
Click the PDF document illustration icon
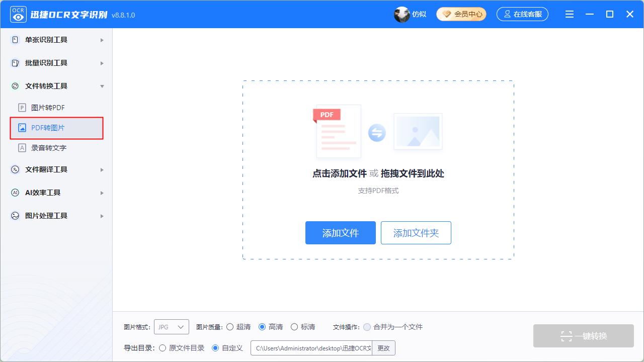pyautogui.click(x=337, y=131)
